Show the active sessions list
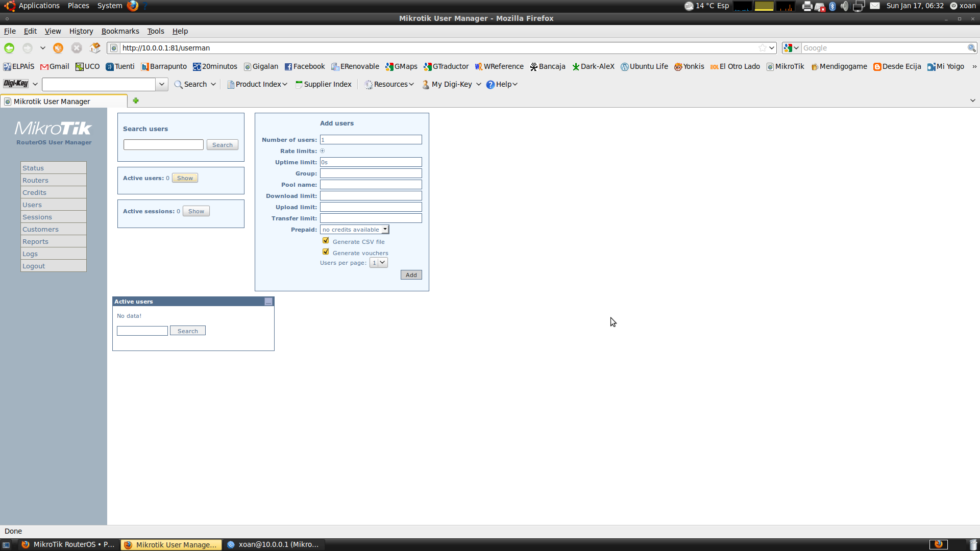Viewport: 980px width, 551px height. pyautogui.click(x=196, y=211)
